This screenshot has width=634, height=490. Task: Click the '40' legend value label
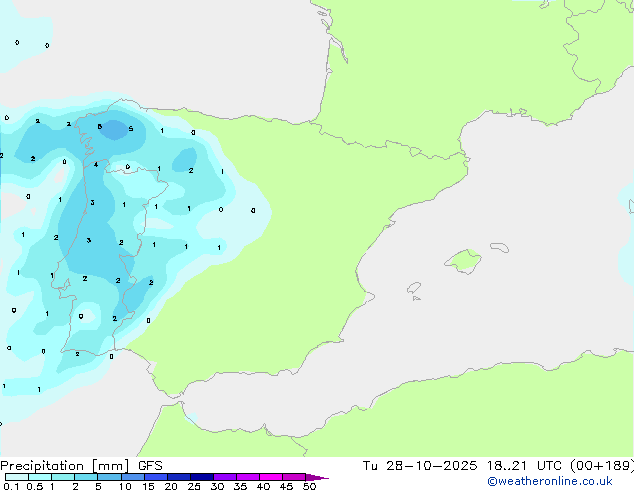point(263,486)
